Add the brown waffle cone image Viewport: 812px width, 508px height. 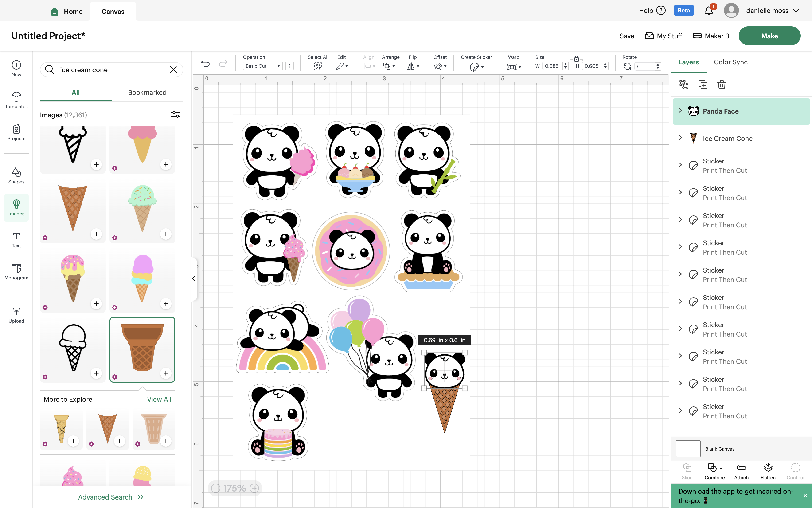tap(96, 234)
